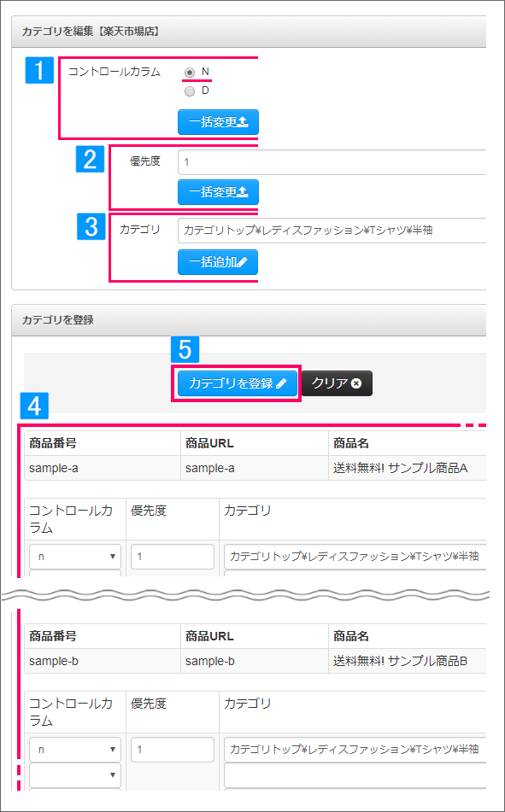
Task: Click the クリア button with x icon
Action: pos(337,383)
